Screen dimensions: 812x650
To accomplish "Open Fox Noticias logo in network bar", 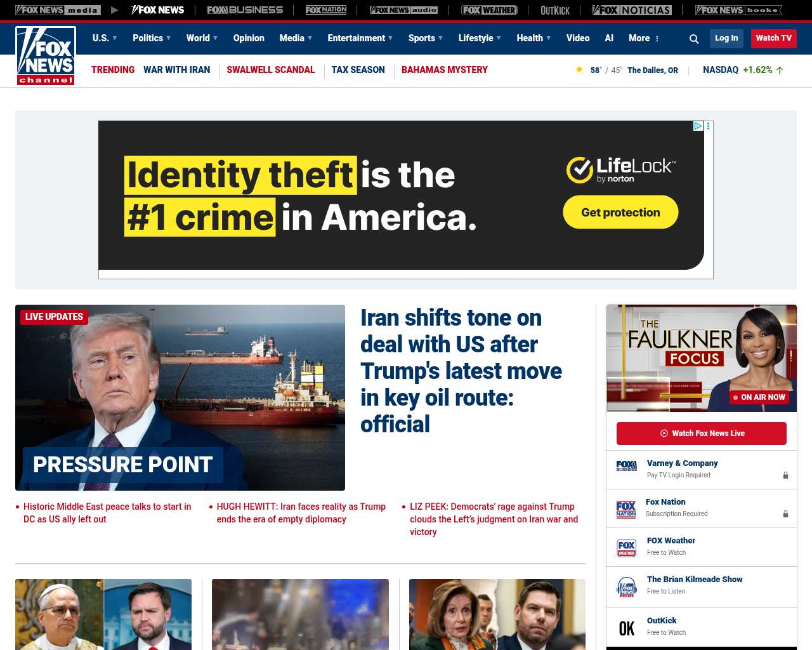I will coord(632,10).
